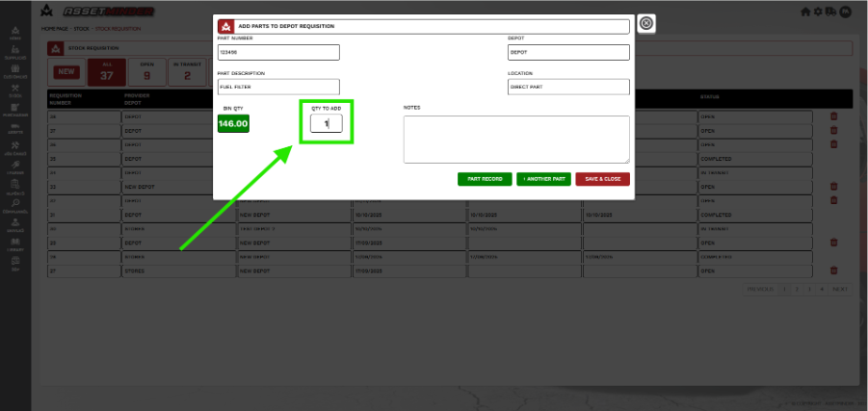
Task: Click the sidebar icon below Compliance
Action: [x=15, y=224]
